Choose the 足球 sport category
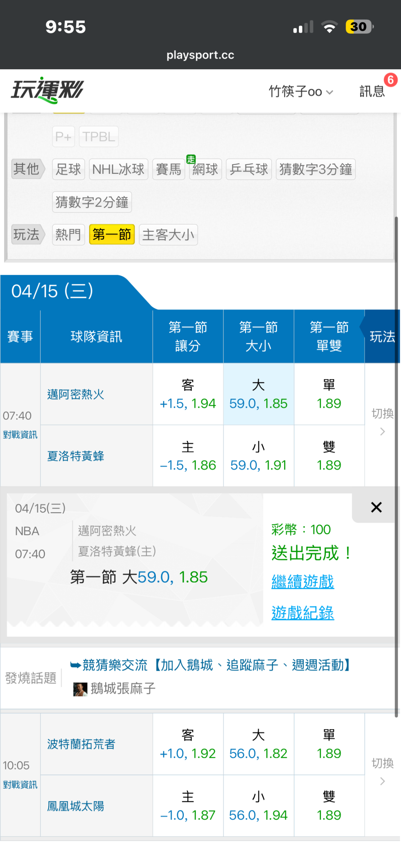This screenshot has height=868, width=401. (x=68, y=169)
